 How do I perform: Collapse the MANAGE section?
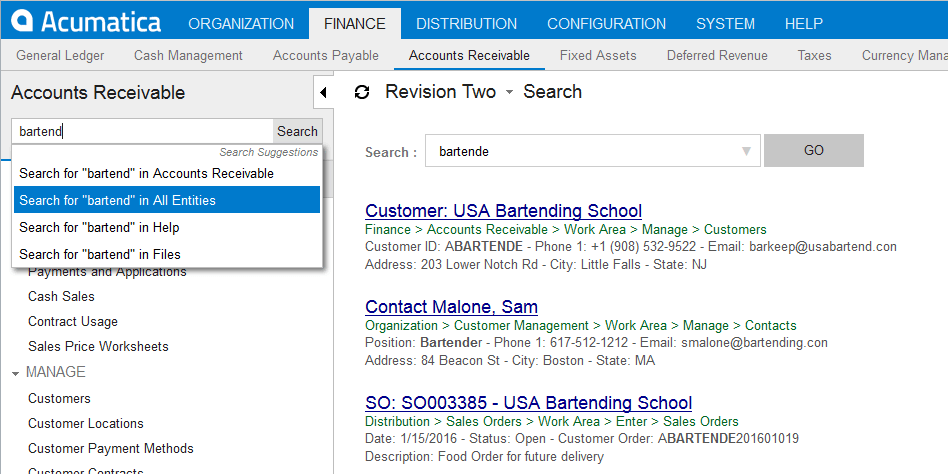[16, 373]
